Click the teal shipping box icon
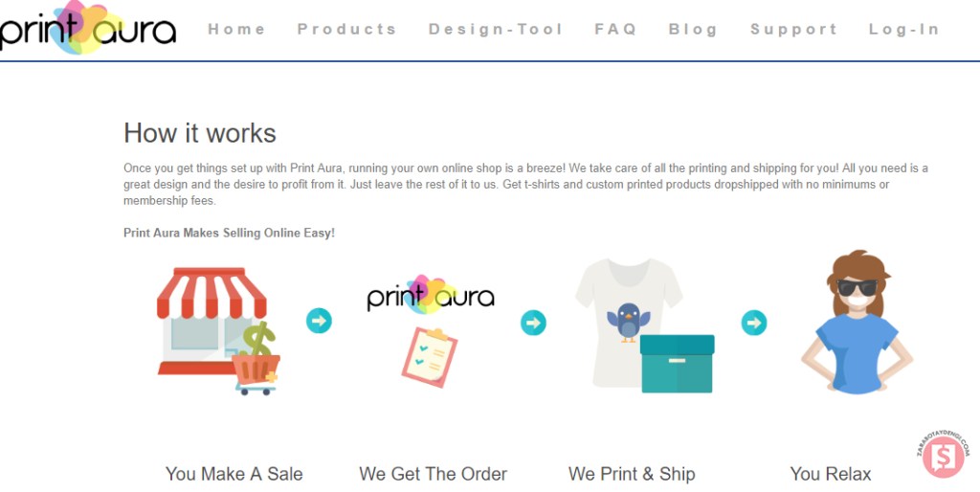The width and height of the screenshot is (980, 492). click(x=677, y=364)
